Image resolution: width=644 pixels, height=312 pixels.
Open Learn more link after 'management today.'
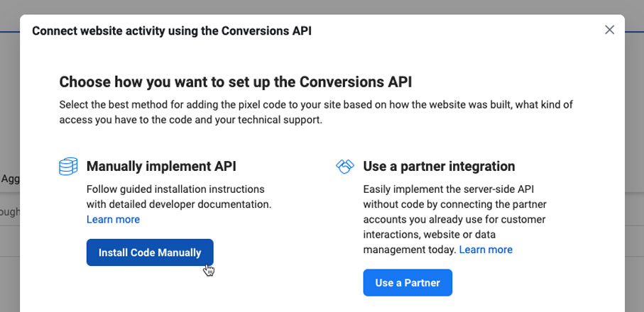(x=486, y=250)
